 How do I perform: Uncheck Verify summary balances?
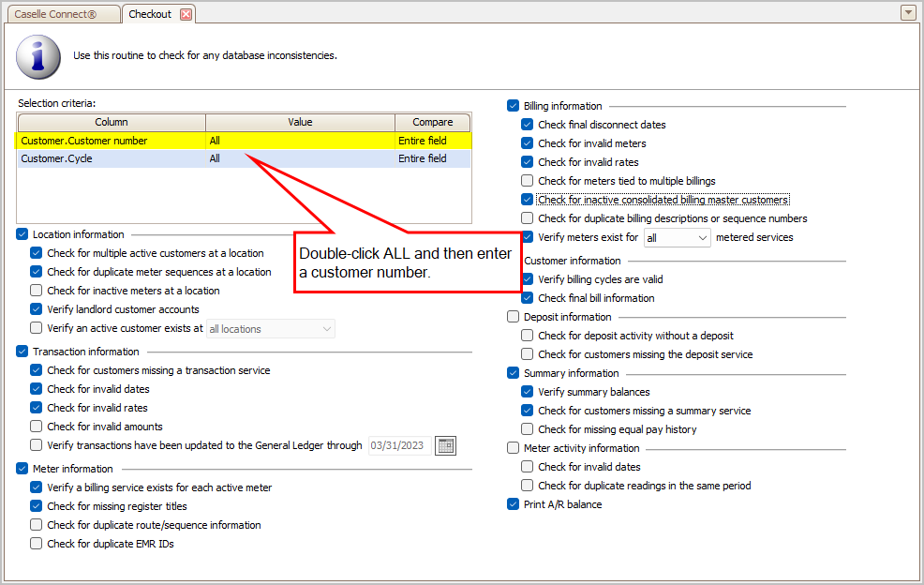click(x=528, y=392)
